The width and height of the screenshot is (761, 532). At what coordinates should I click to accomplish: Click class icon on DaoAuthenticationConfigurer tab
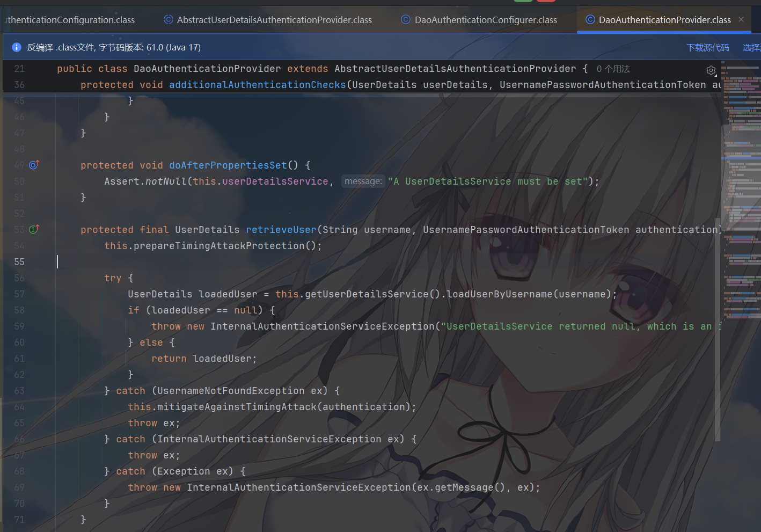point(406,20)
